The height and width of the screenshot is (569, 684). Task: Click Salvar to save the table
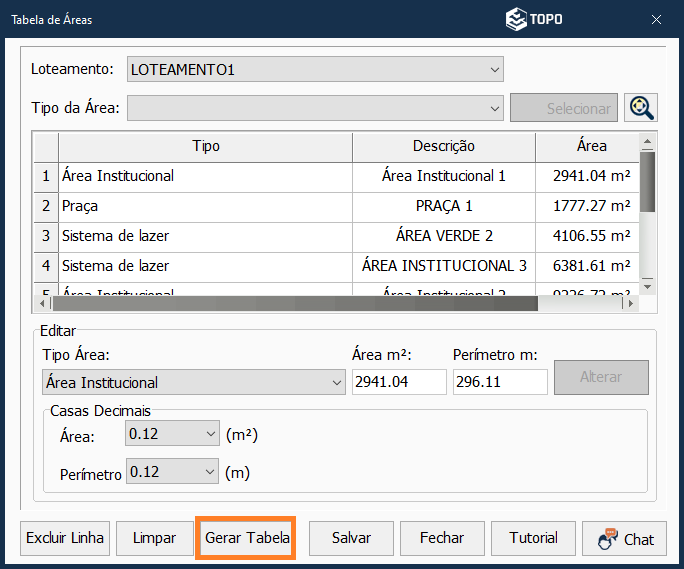[x=351, y=538]
